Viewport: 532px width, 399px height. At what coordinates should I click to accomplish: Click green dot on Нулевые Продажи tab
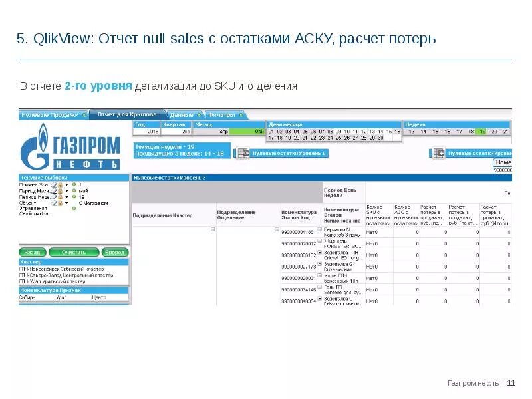tap(84, 115)
